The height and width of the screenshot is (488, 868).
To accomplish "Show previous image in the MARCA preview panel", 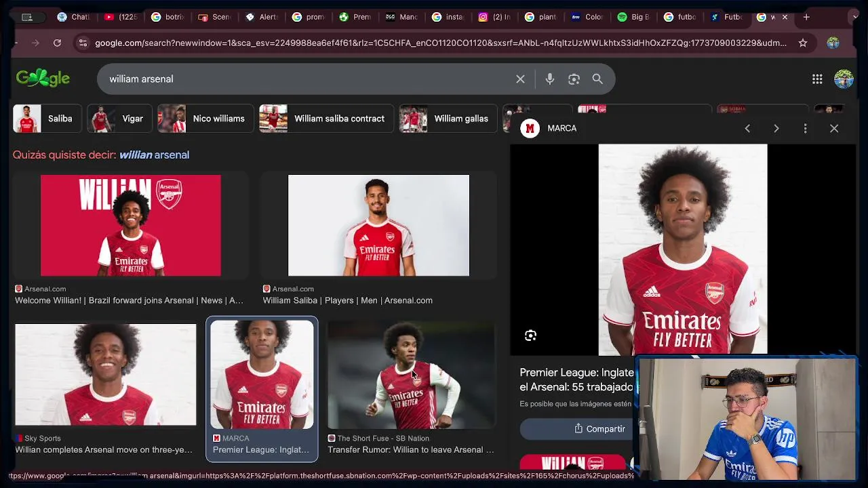I will coord(747,128).
